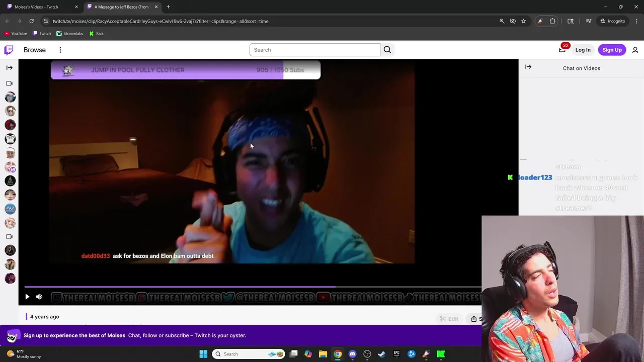Viewport: 644px width, 362px height.
Task: Open Epic Games Launcher from the taskbar
Action: pyautogui.click(x=396, y=354)
